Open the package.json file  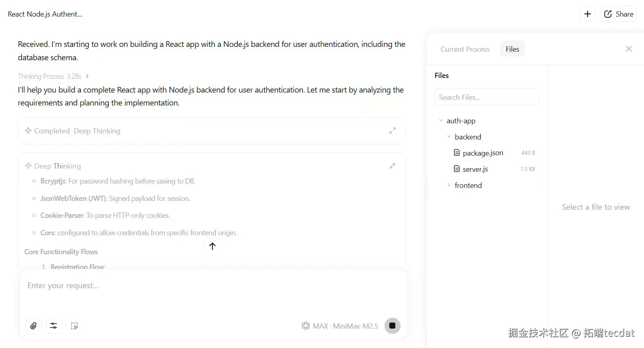point(483,153)
